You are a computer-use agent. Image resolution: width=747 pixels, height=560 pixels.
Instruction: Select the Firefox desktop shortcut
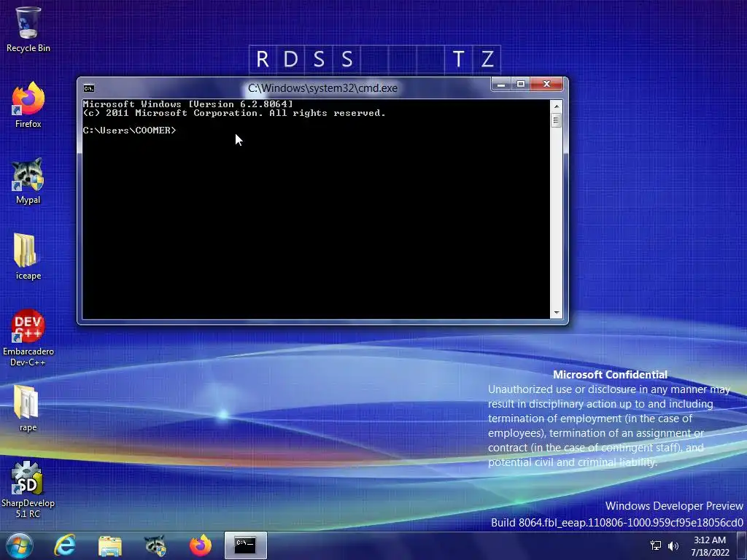28,105
